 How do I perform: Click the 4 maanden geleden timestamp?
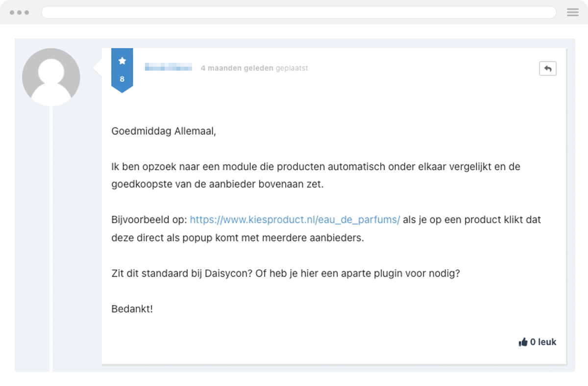[x=237, y=68]
